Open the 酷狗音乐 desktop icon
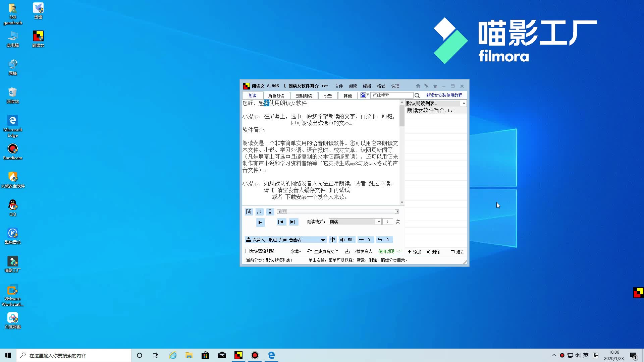The width and height of the screenshot is (644, 362). click(13, 236)
